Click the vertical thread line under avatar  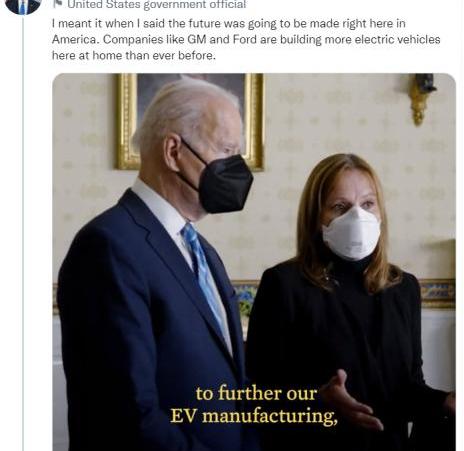click(x=23, y=233)
